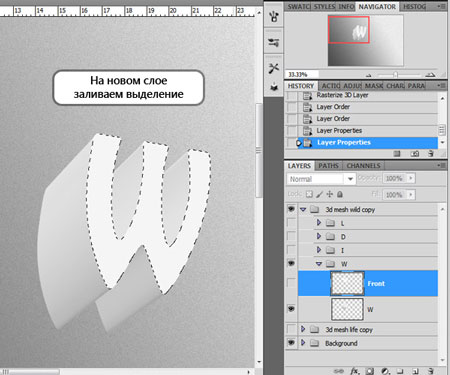The width and height of the screenshot is (450, 375).
Task: Click the Navigator preview thumbnail
Action: point(366,40)
